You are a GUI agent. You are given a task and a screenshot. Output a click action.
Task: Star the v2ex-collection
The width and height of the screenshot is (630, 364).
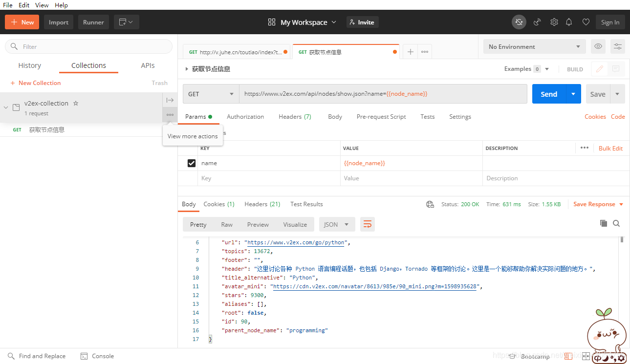point(76,103)
